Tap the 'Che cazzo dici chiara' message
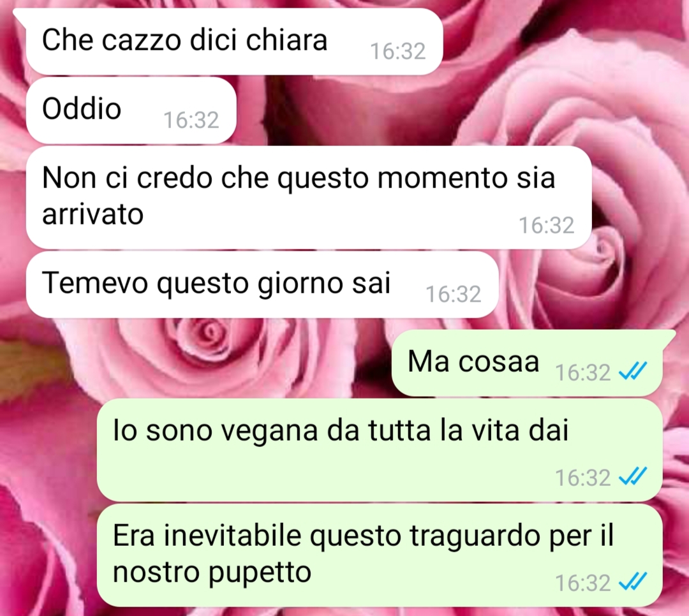689x616 pixels. (233, 41)
